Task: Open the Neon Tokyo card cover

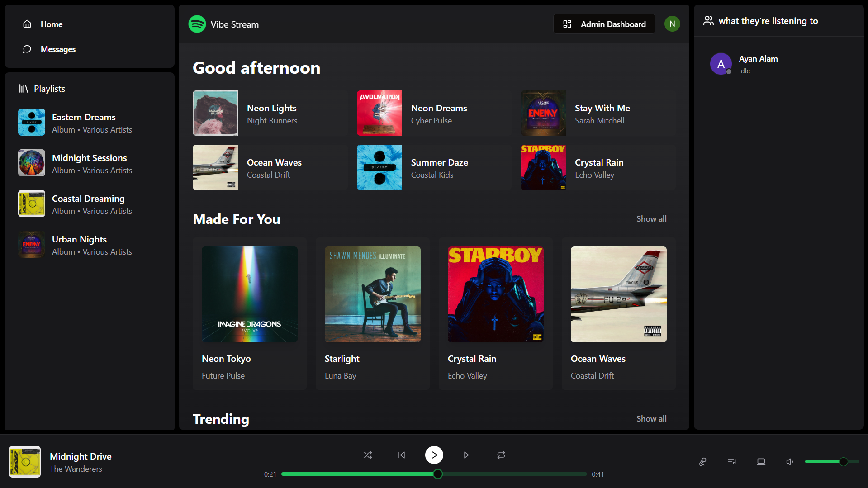Action: (x=250, y=294)
